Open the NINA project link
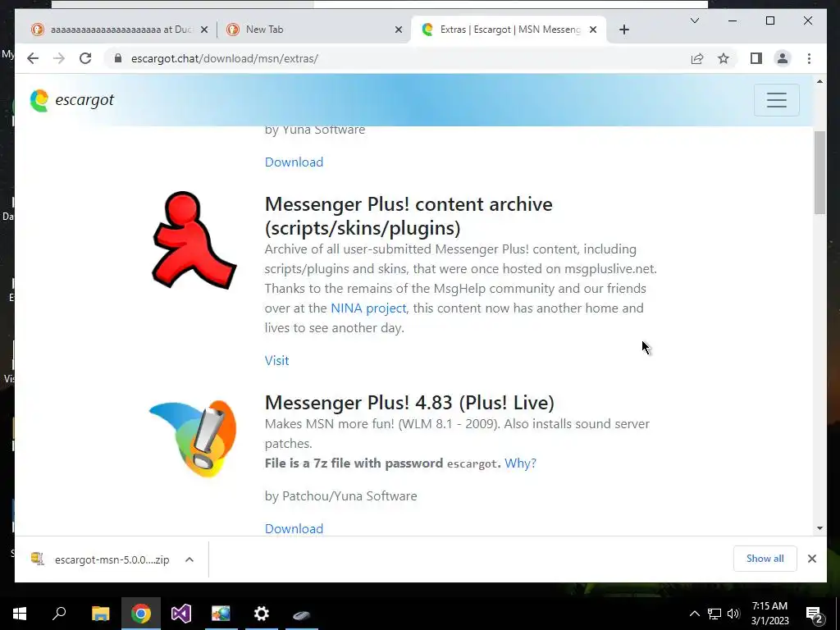 tap(368, 308)
